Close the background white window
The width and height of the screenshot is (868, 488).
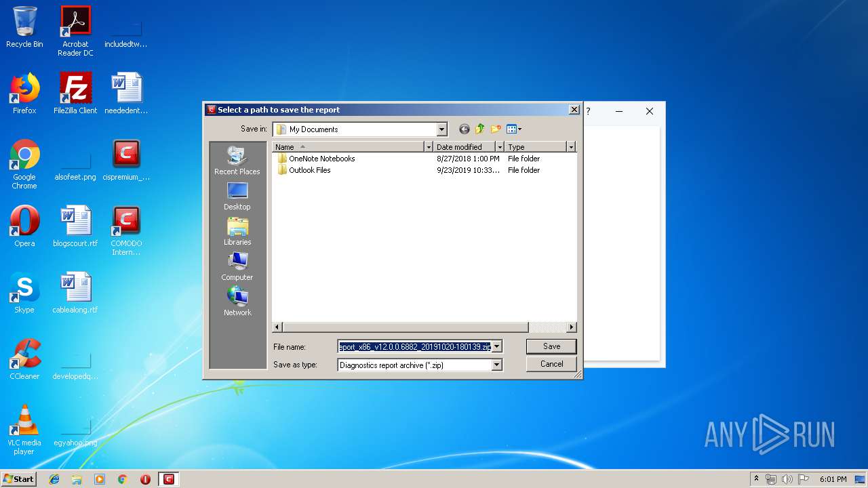tap(649, 111)
